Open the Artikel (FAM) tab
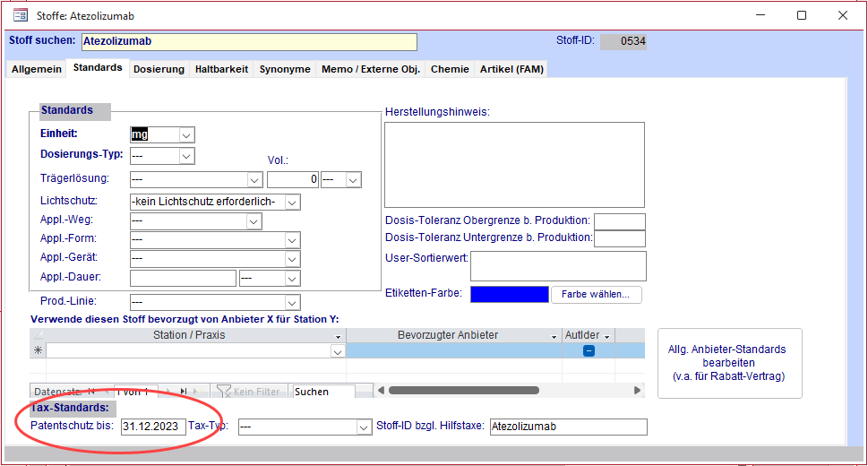This screenshot has width=868, height=466. click(511, 69)
